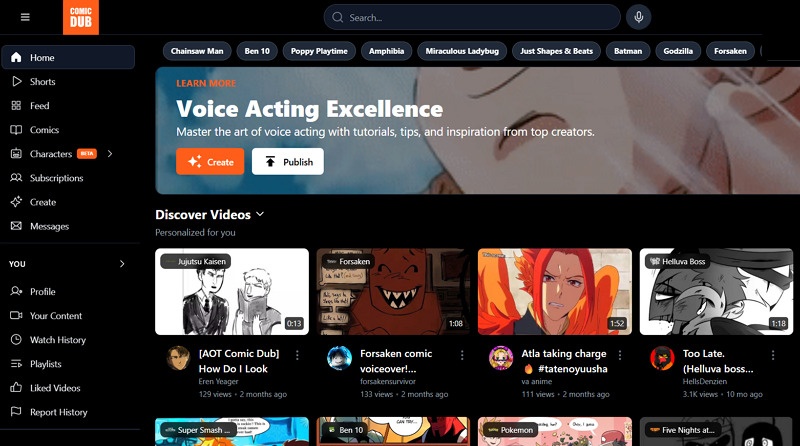
Task: Open the Subscriptions sidebar menu item
Action: point(68,178)
